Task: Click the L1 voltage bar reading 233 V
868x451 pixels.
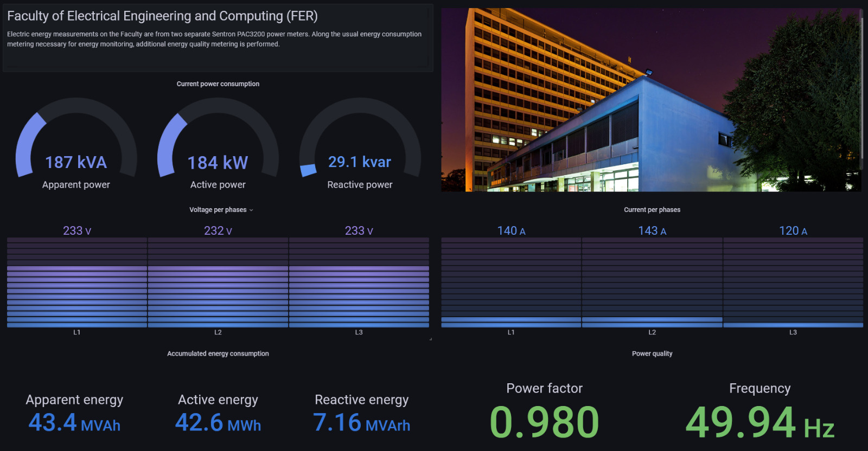Action: coord(77,282)
